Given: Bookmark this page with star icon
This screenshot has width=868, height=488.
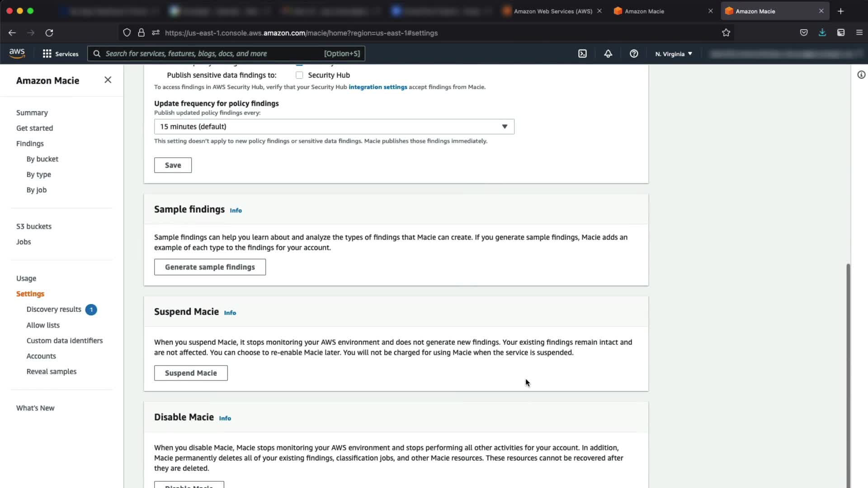Looking at the screenshot, I should tap(726, 33).
